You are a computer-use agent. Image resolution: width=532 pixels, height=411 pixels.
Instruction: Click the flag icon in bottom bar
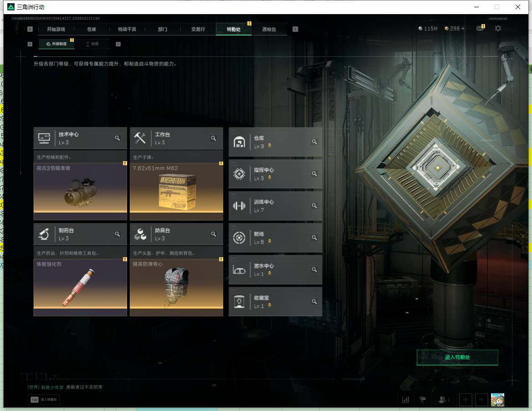[x=423, y=400]
